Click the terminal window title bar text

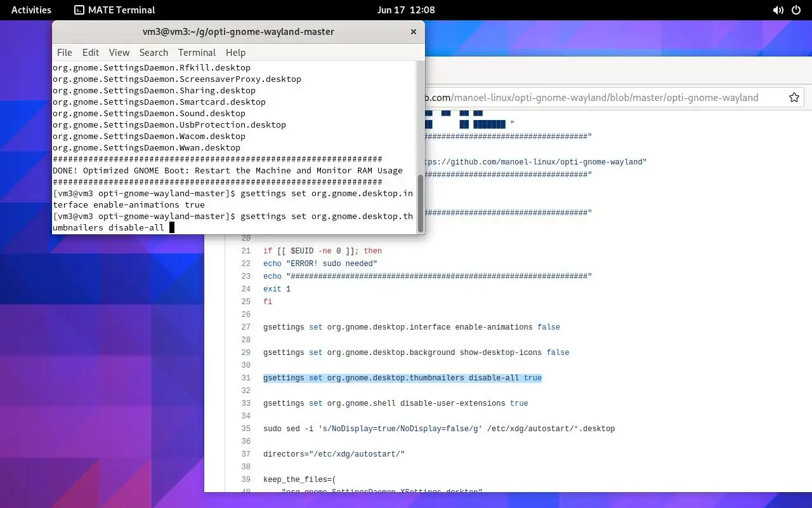(238, 32)
